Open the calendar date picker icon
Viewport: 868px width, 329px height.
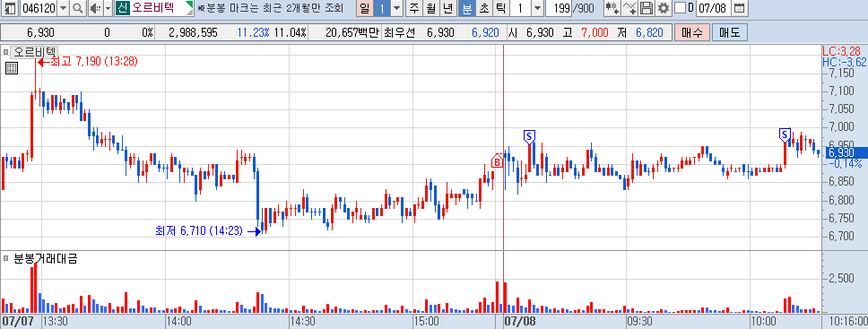click(739, 8)
